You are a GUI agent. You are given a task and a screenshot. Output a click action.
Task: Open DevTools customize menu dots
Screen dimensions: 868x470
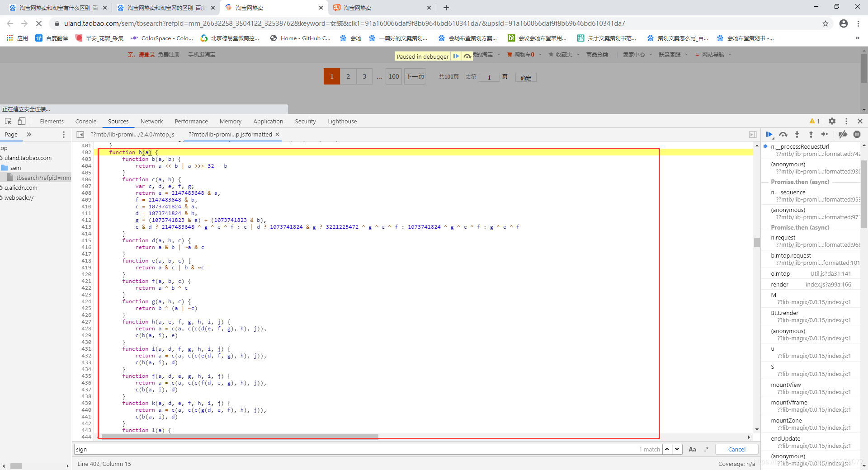(846, 121)
